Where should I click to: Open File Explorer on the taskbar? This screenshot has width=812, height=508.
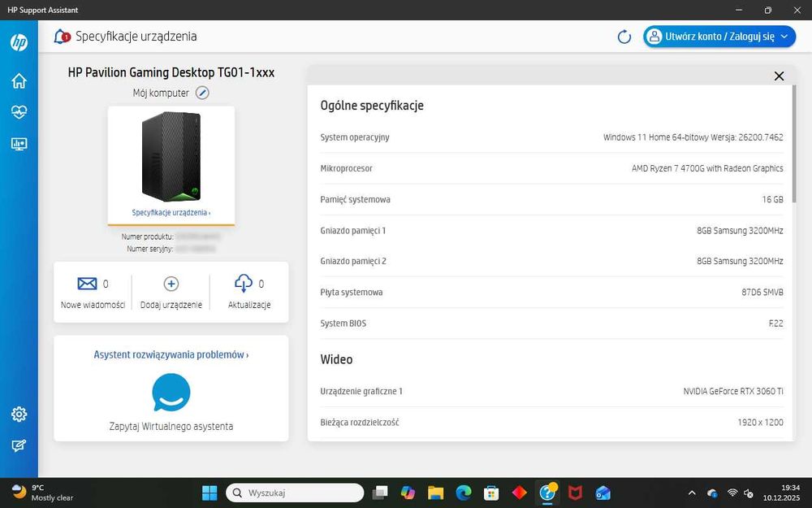pos(435,493)
